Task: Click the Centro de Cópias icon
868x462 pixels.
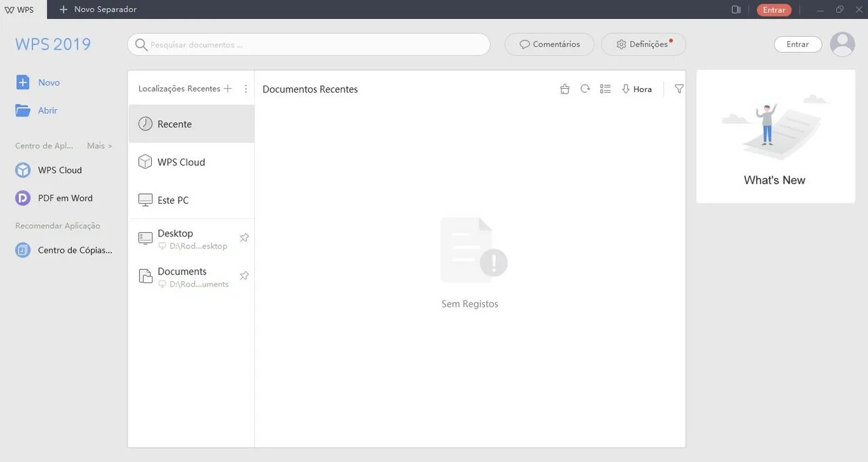Action: 23,250
